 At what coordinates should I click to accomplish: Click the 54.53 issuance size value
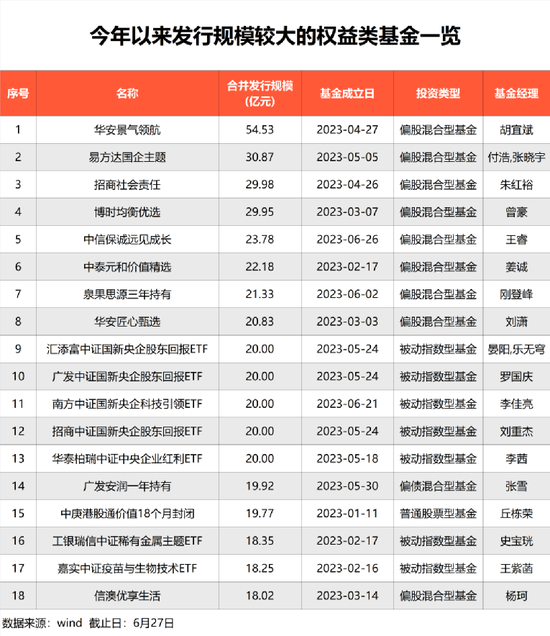260,130
